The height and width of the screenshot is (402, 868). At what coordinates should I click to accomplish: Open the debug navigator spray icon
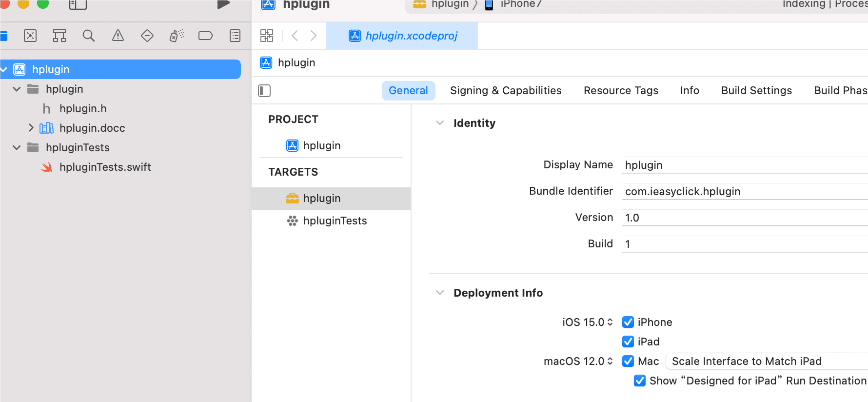click(x=177, y=36)
